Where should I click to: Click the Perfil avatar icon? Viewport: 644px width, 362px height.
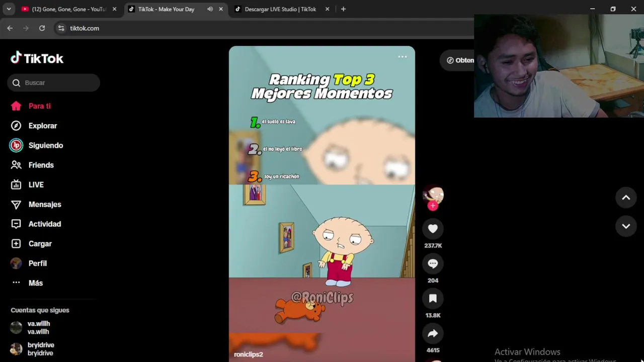16,263
